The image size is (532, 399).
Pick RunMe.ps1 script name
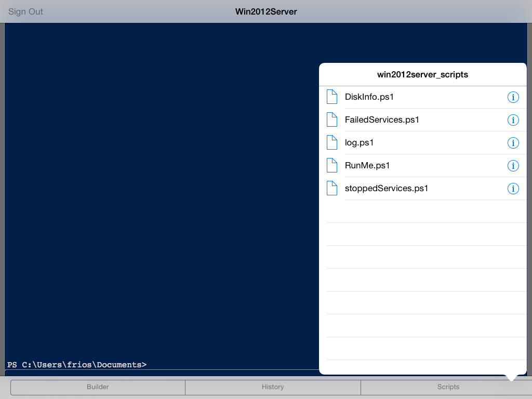click(367, 166)
